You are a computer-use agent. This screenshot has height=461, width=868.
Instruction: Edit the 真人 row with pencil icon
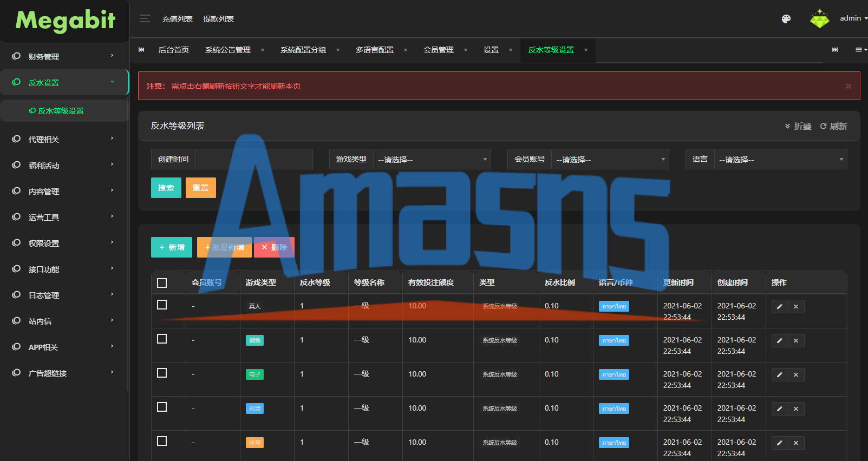click(x=780, y=307)
